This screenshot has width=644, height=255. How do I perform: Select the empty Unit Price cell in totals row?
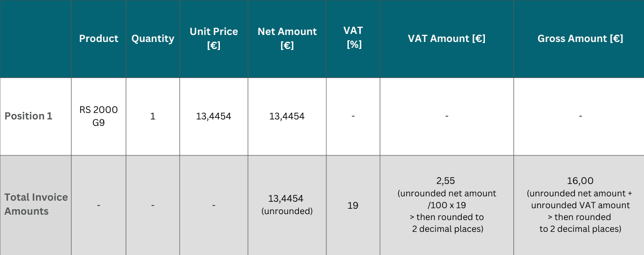pos(213,205)
